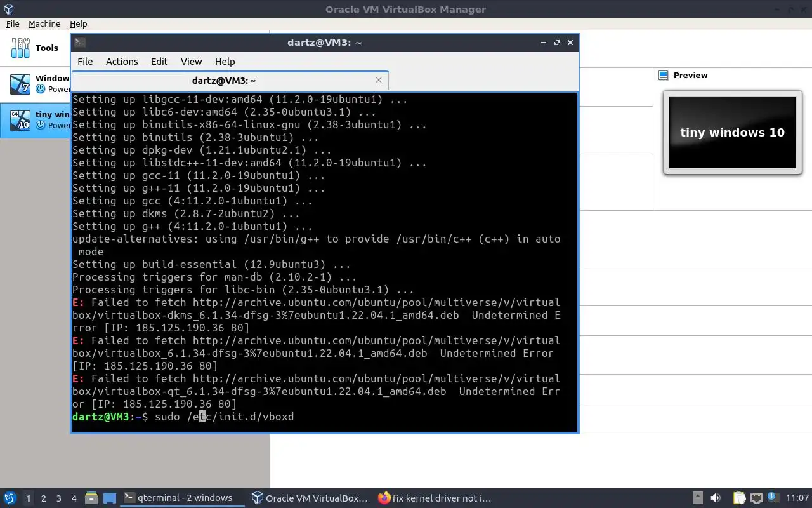Screen dimensions: 812x508
Task: Select the tiny windows 10 VM icon
Action: (20, 119)
